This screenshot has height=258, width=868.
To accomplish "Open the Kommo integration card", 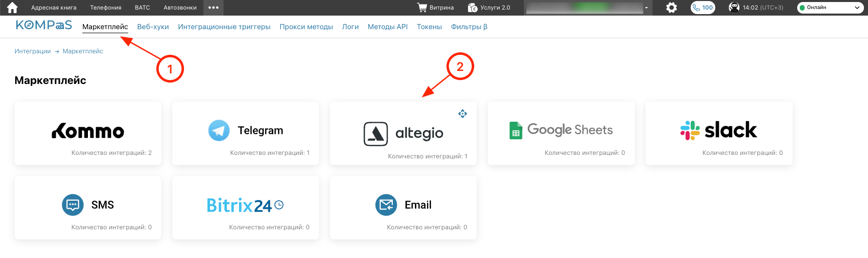I will 88,133.
